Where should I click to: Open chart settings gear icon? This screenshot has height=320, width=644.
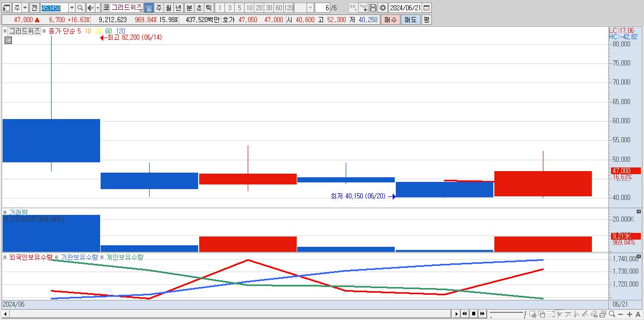pos(382,8)
